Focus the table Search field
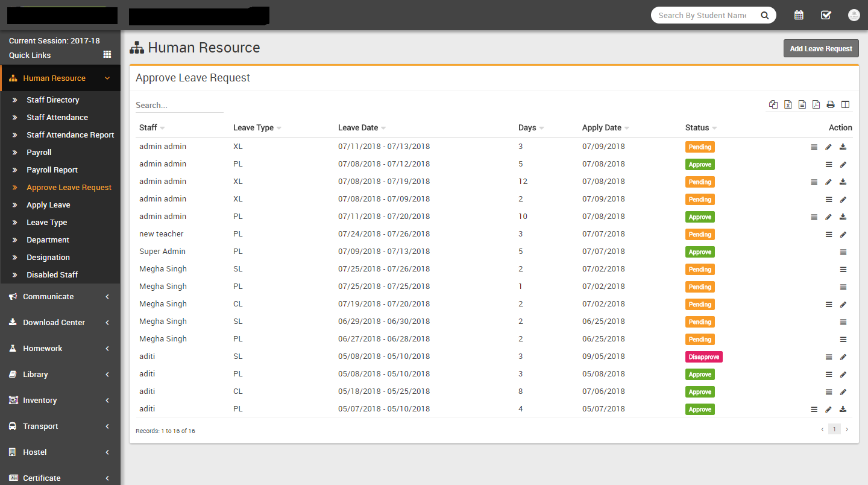Screen dimensions: 868x485 (x=179, y=105)
